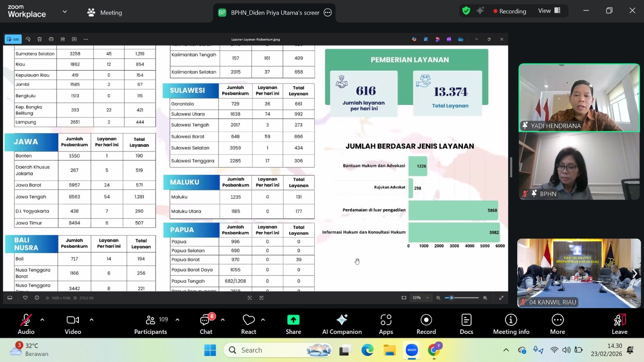Open the Apps panel

386,324
